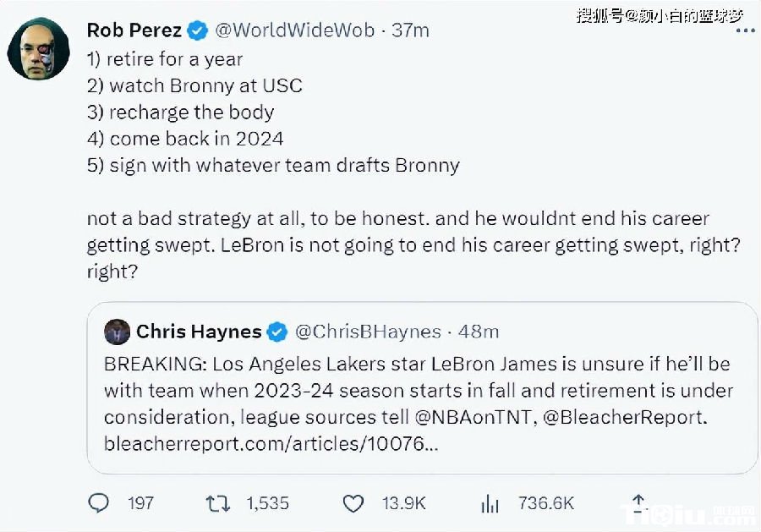Click the 13.9K likes count
Image resolution: width=761 pixels, height=532 pixels.
(403, 503)
